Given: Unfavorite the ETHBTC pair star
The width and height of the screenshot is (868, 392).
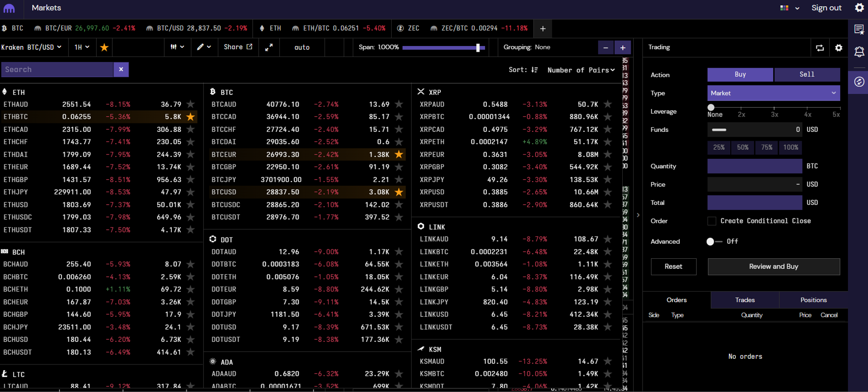Looking at the screenshot, I should pos(190,117).
